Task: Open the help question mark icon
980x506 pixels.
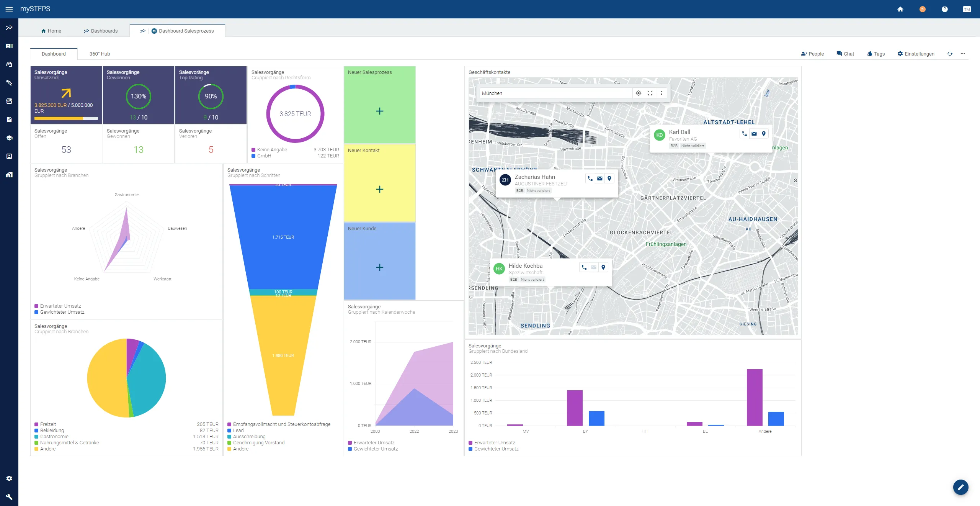Action: click(x=945, y=9)
